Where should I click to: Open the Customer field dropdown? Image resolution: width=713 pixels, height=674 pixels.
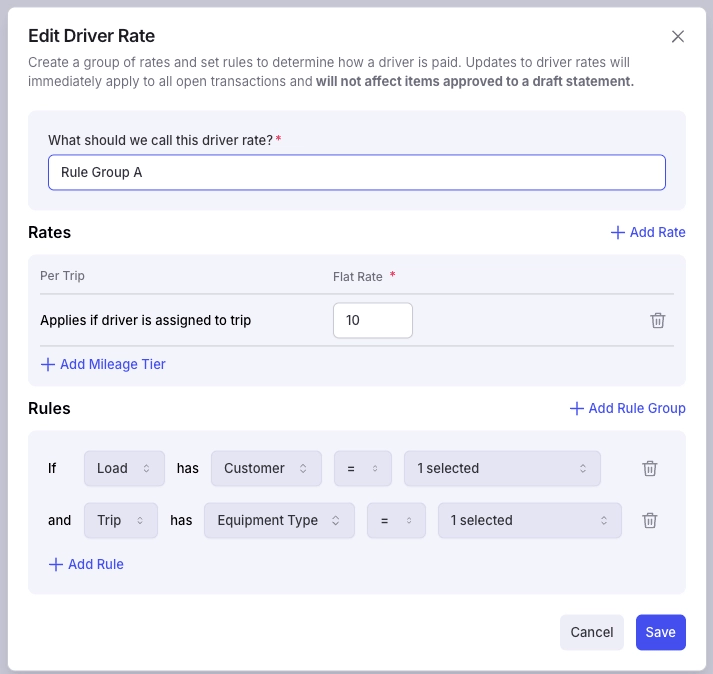(x=266, y=468)
